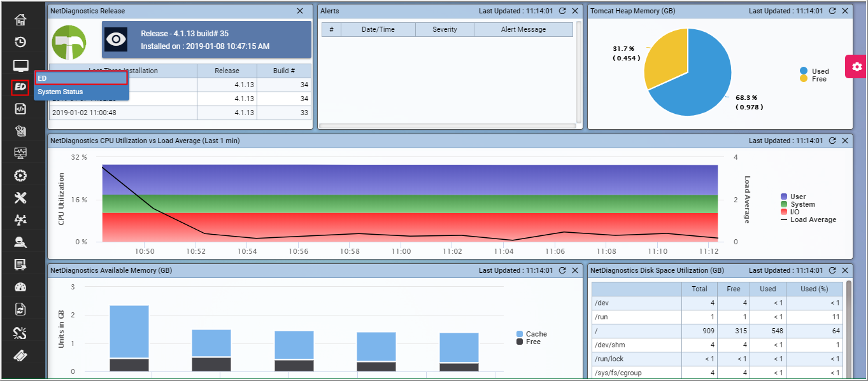868x381 pixels.
Task: Open the monitor screen sidebar icon
Action: pyautogui.click(x=20, y=65)
